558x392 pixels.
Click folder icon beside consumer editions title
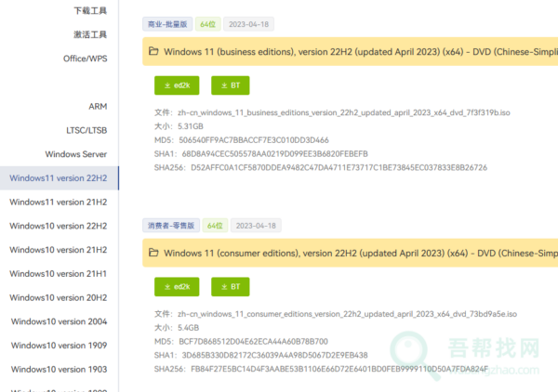154,253
